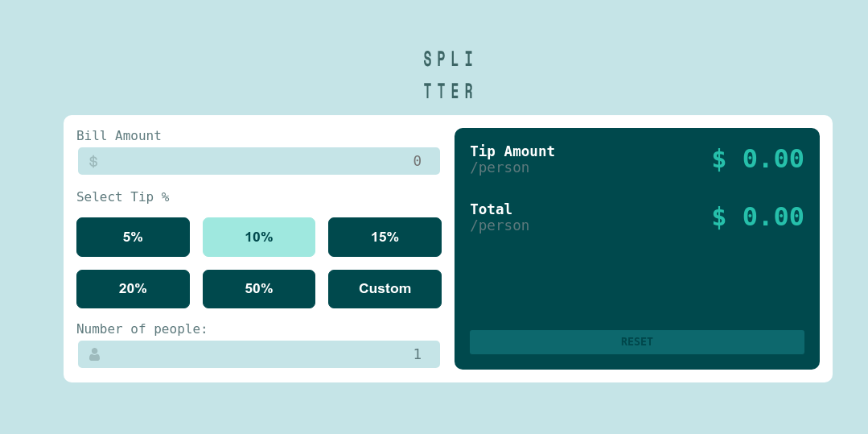Click the Select Tip % label
The width and height of the screenshot is (868, 434).
point(123,196)
